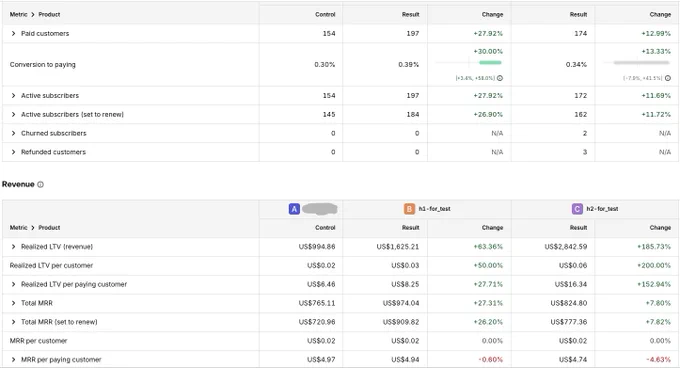Click the -0.60% change value

click(x=491, y=360)
